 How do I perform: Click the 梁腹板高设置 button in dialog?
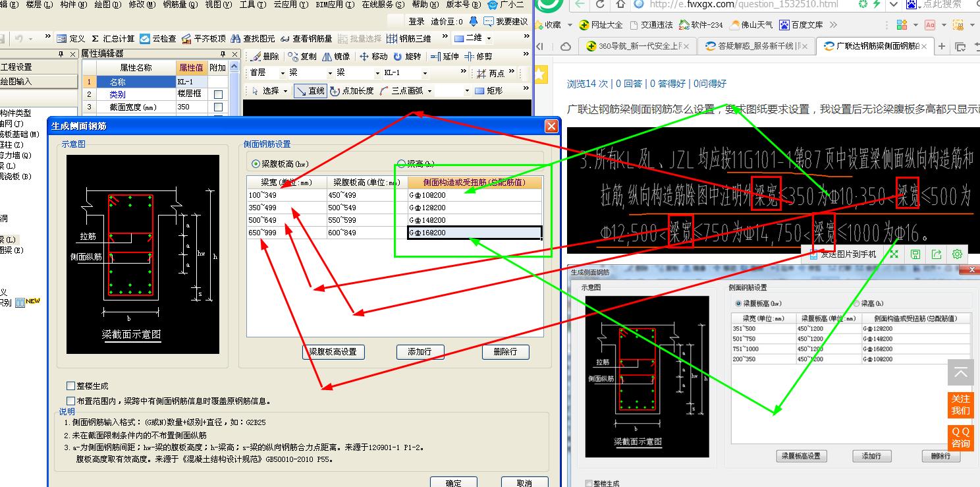pyautogui.click(x=333, y=352)
